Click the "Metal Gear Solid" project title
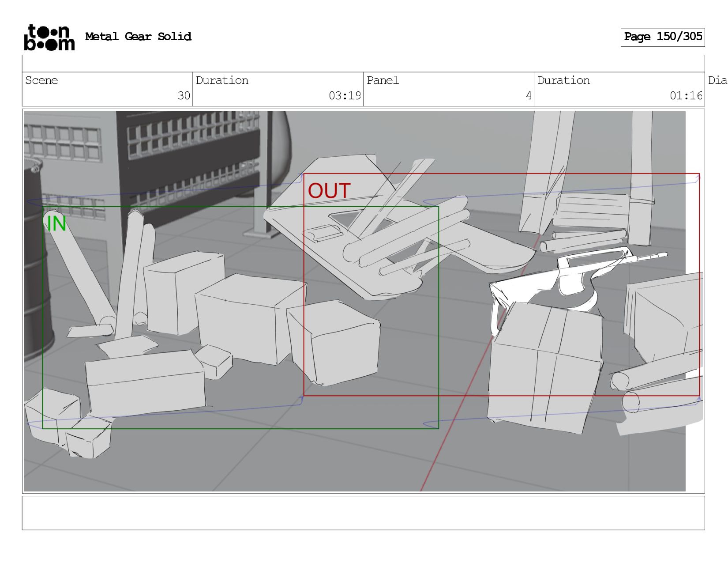This screenshot has width=728, height=563. (138, 37)
